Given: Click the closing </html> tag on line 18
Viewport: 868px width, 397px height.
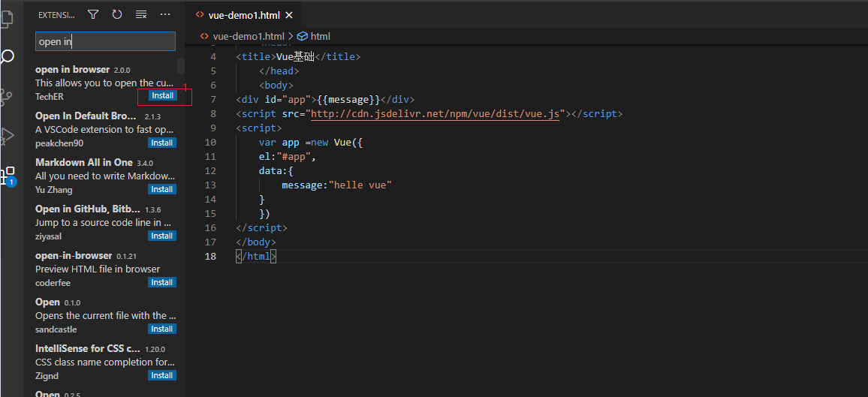Looking at the screenshot, I should pyautogui.click(x=256, y=257).
